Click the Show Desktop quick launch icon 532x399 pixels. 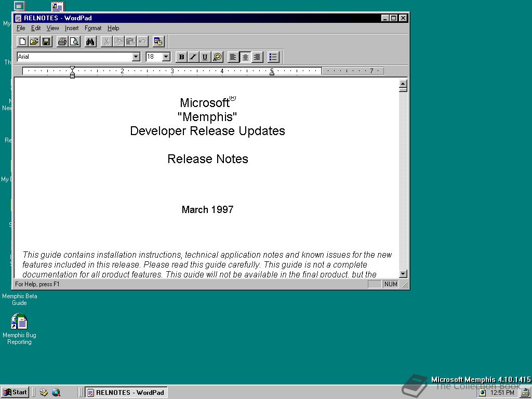tap(44, 393)
